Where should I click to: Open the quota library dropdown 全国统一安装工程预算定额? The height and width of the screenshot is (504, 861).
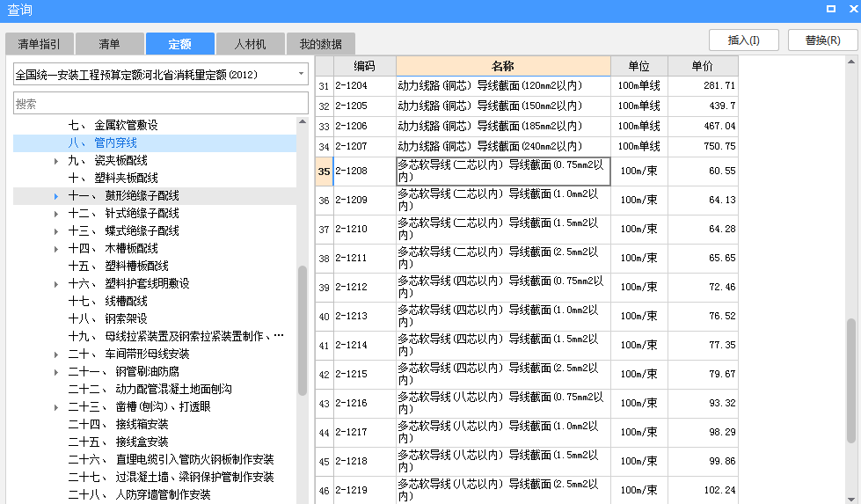pos(160,74)
